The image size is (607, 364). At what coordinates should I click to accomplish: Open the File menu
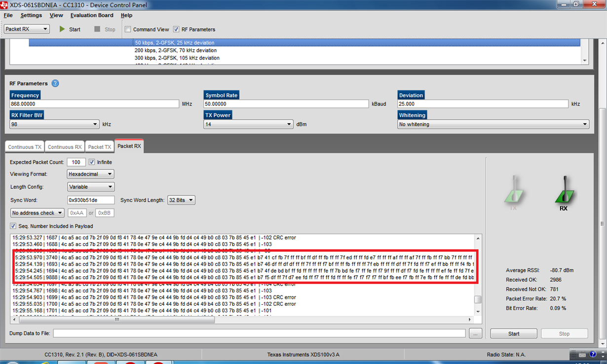8,15
